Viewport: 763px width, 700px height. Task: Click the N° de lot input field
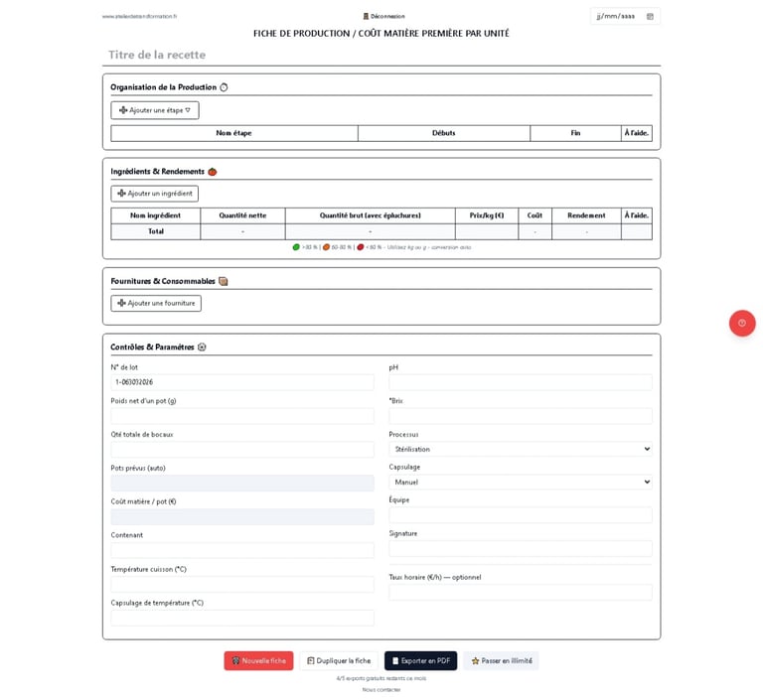pos(242,382)
